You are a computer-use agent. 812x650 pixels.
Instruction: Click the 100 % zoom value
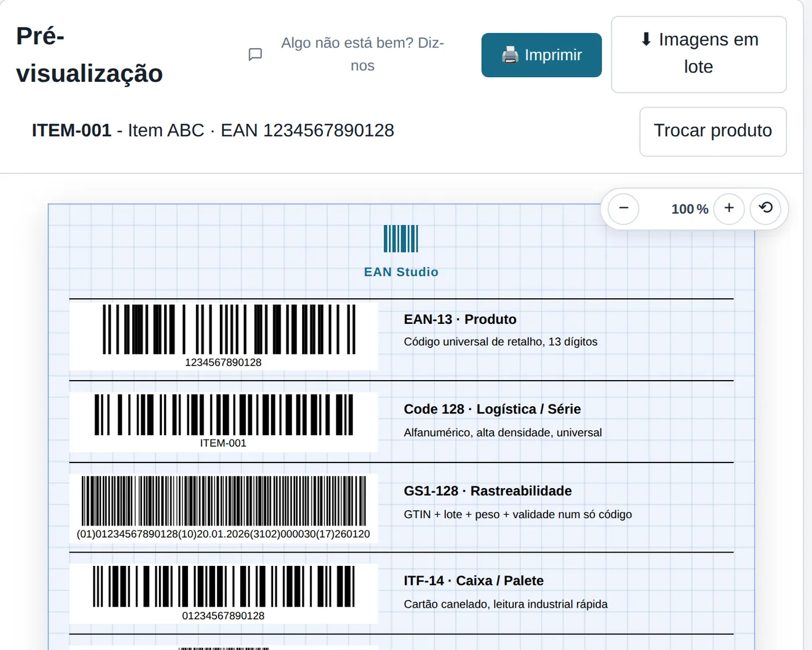click(690, 209)
